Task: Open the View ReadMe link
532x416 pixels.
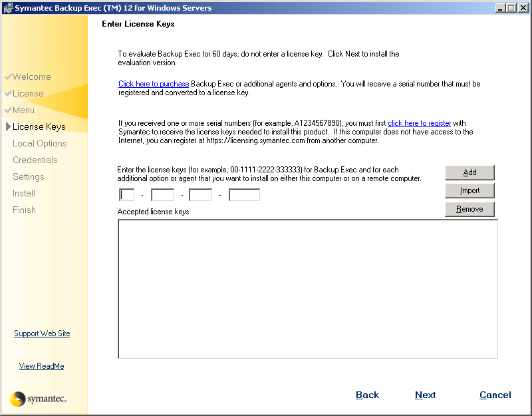Action: [x=41, y=366]
